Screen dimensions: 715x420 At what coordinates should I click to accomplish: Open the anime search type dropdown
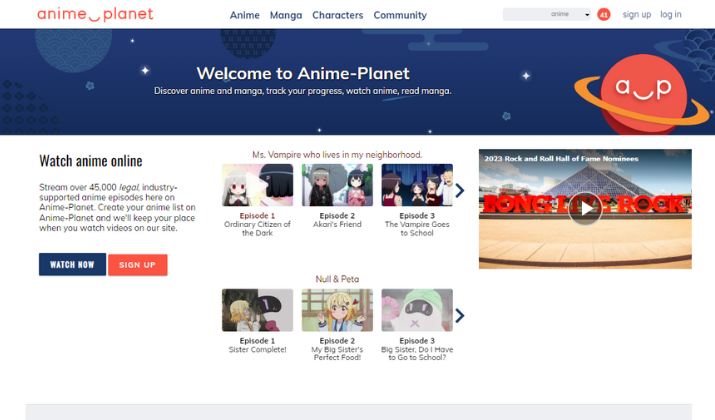(570, 15)
